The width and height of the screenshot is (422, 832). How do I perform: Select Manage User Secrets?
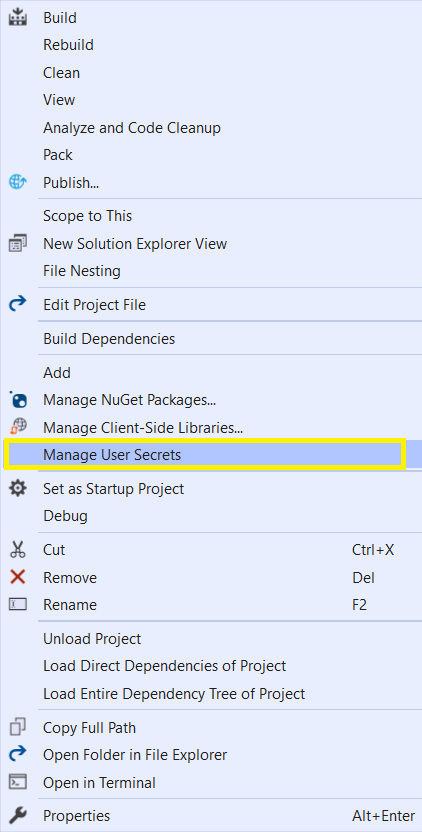pos(205,455)
